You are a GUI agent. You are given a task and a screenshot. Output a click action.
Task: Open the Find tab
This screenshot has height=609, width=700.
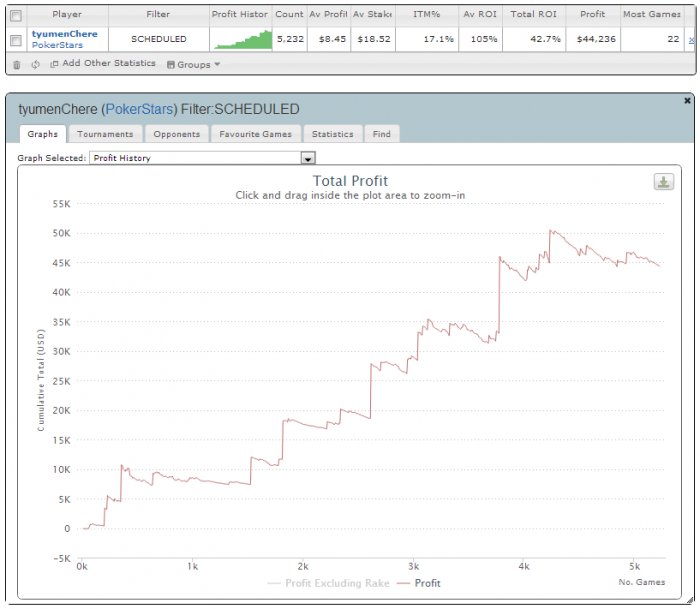click(x=382, y=134)
